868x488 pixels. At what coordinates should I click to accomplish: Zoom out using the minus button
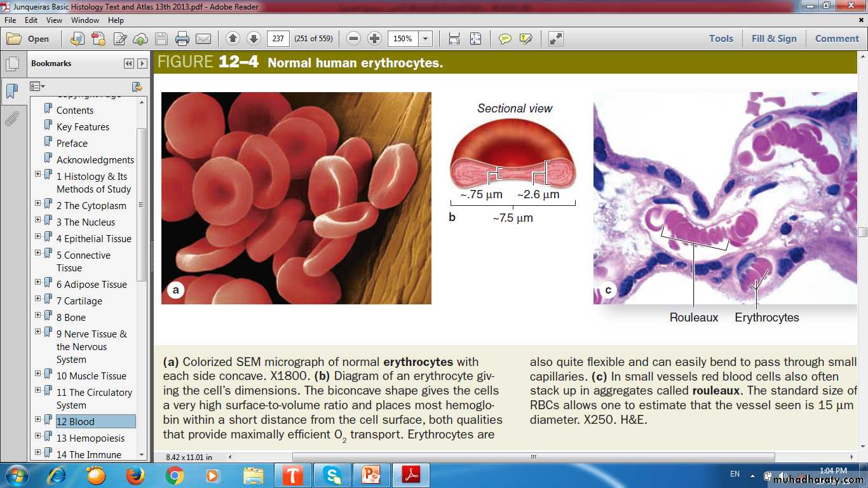[354, 39]
